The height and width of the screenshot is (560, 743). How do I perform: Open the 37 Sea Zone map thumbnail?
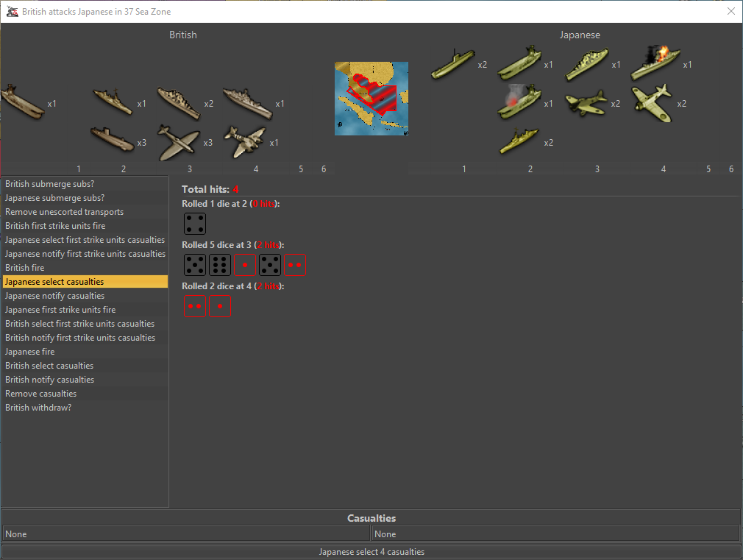tap(371, 99)
